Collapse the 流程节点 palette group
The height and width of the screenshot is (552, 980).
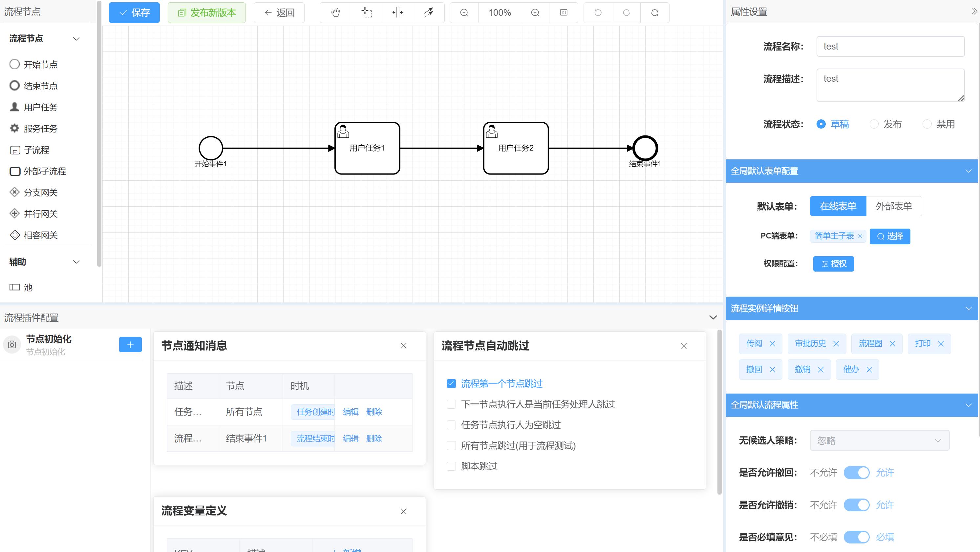(x=76, y=38)
